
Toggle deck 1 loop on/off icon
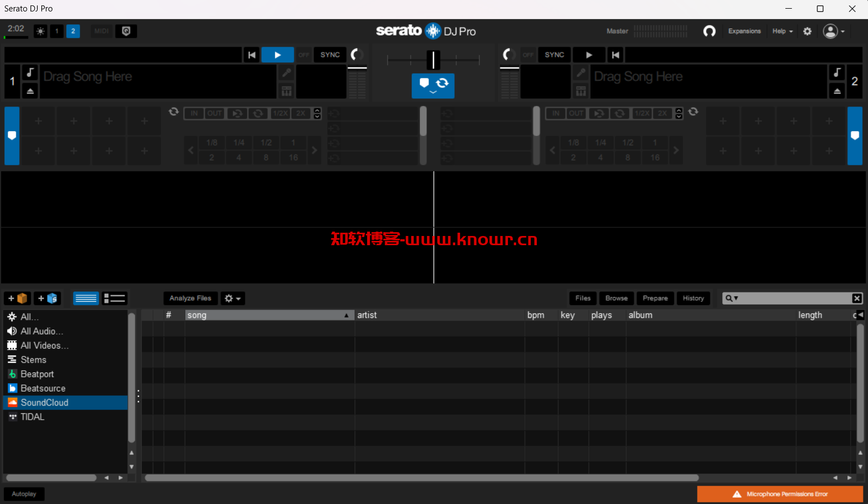coord(259,113)
